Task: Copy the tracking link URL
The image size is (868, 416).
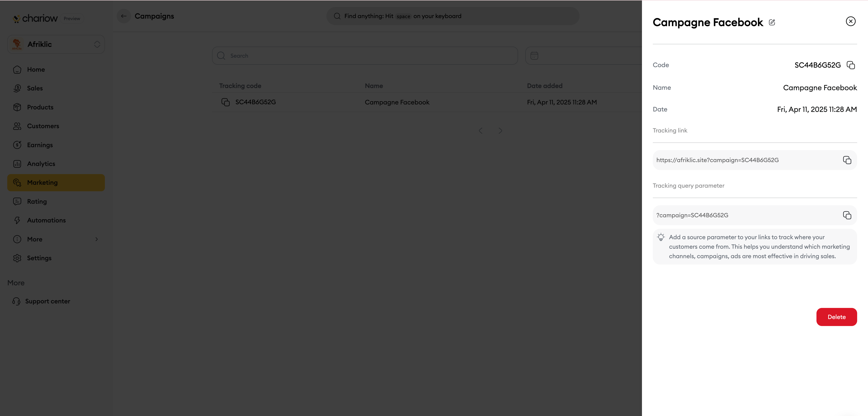Action: 847,160
